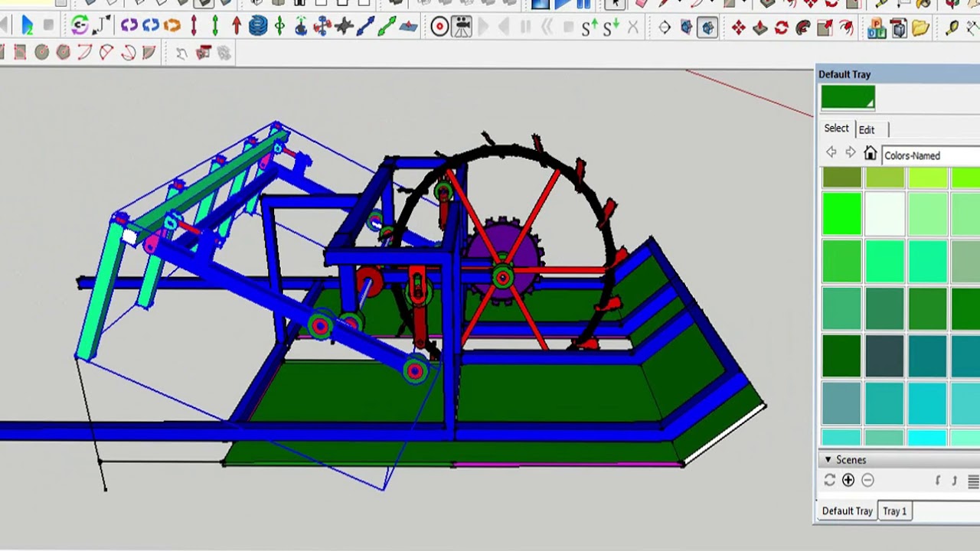
Task: Switch to the Tray 1 tab
Action: (x=894, y=510)
